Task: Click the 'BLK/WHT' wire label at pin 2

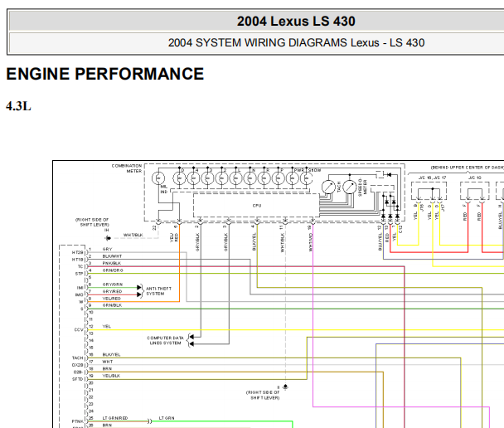Action: tap(112, 256)
